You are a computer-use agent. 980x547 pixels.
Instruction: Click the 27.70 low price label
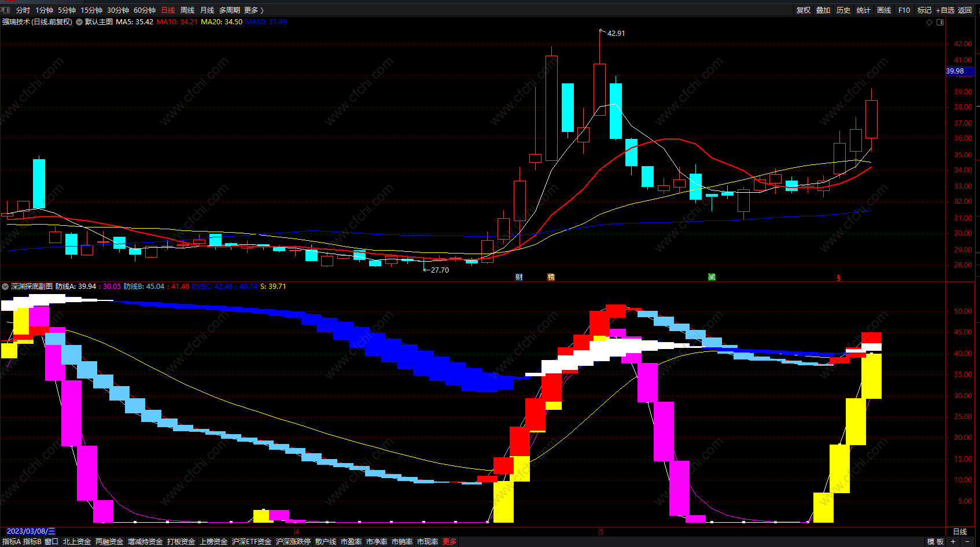click(x=440, y=270)
